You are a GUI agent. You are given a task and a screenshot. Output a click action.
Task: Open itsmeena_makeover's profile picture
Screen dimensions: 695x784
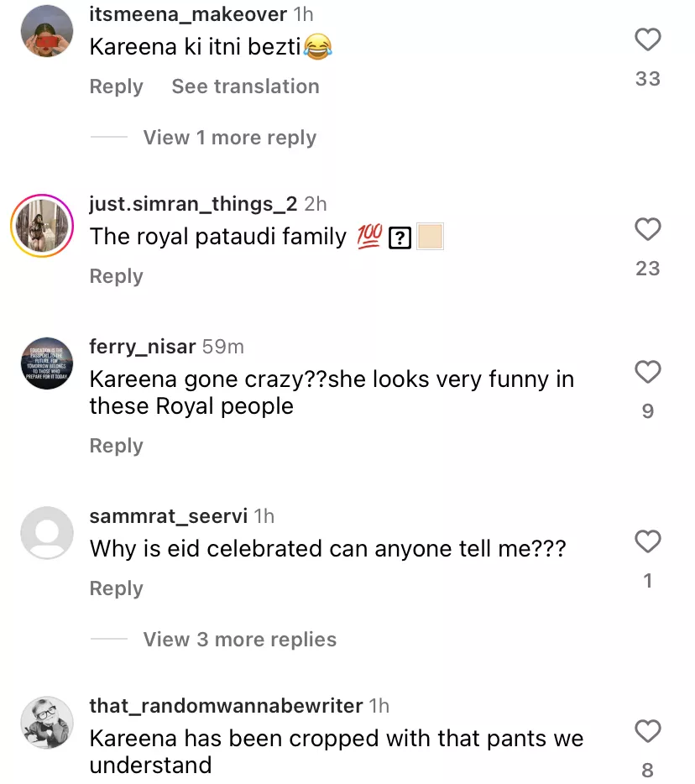47,32
